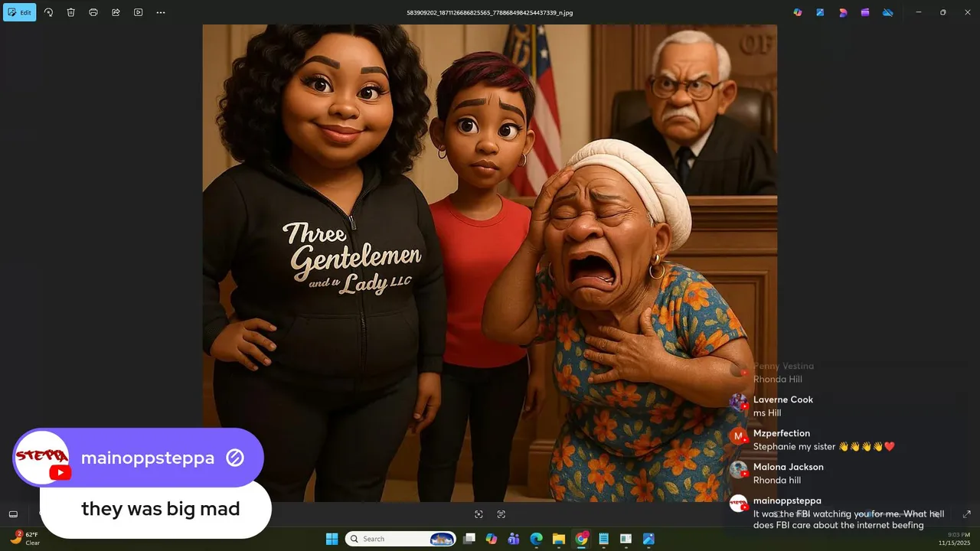Click Malona Jackson's chat name
The image size is (980, 551).
click(x=789, y=467)
